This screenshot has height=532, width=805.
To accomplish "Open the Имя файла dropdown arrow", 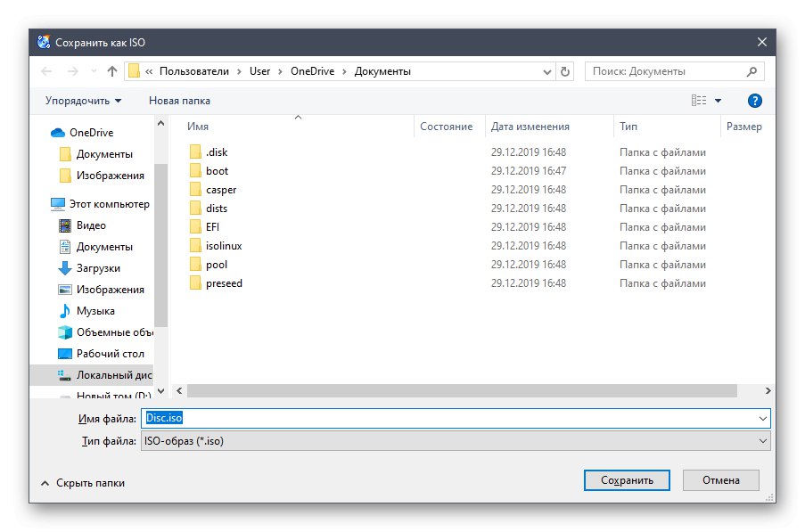I will [x=763, y=419].
